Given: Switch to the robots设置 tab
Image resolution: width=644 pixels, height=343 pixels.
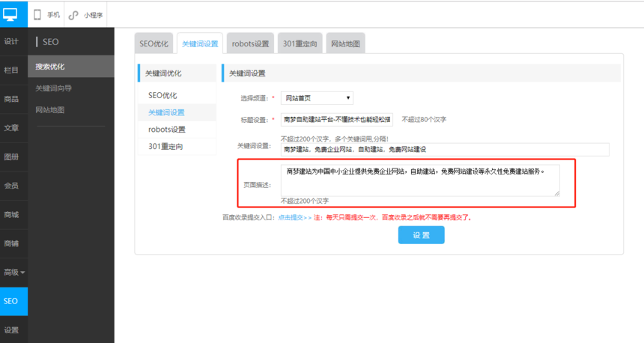Looking at the screenshot, I should tap(250, 43).
